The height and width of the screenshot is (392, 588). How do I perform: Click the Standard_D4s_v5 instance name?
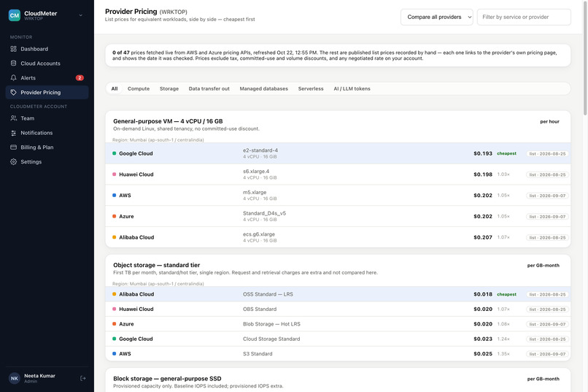[264, 213]
